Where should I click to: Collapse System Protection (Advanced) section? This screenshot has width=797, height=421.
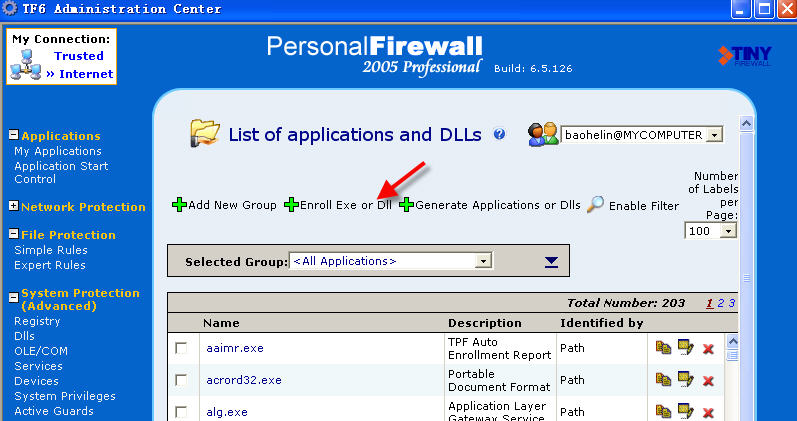(x=14, y=297)
